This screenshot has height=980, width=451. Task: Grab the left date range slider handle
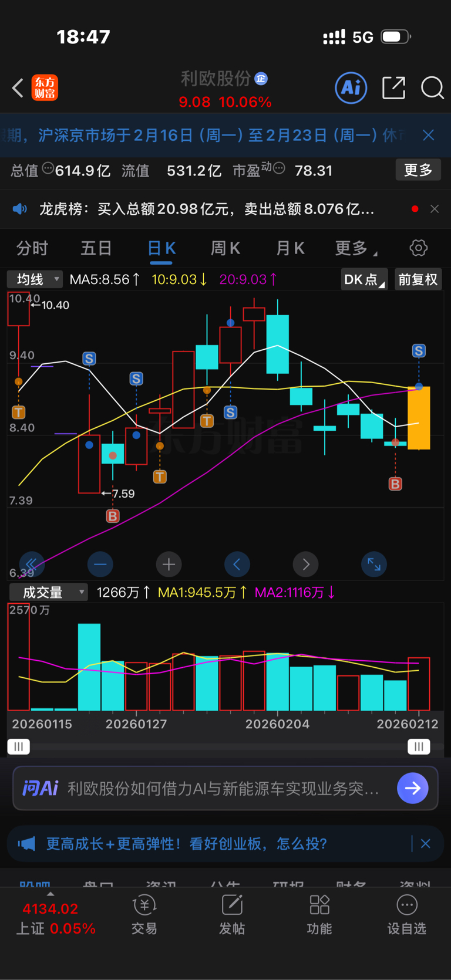pyautogui.click(x=18, y=746)
